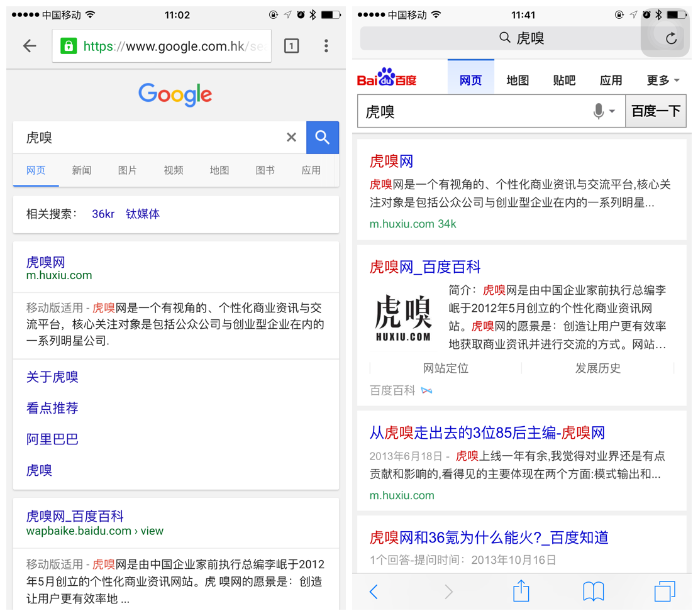
Task: Open Chrome's three-dot menu
Action: click(326, 46)
